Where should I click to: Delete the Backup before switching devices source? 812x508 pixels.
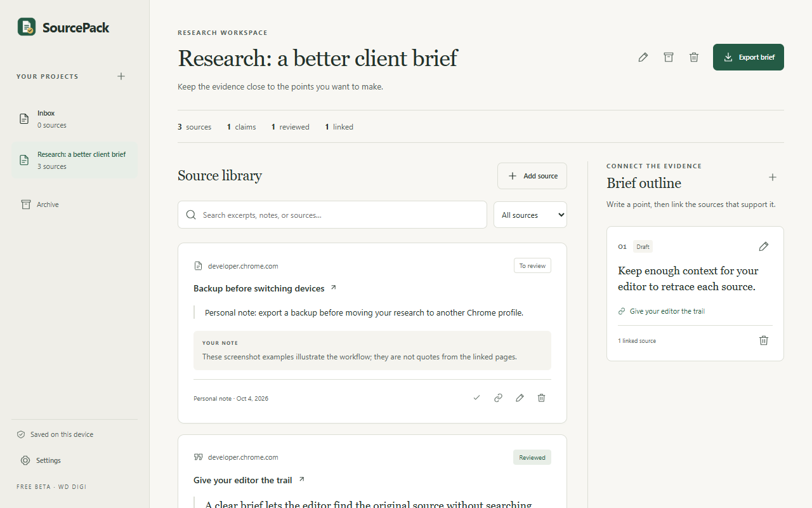[x=542, y=398]
